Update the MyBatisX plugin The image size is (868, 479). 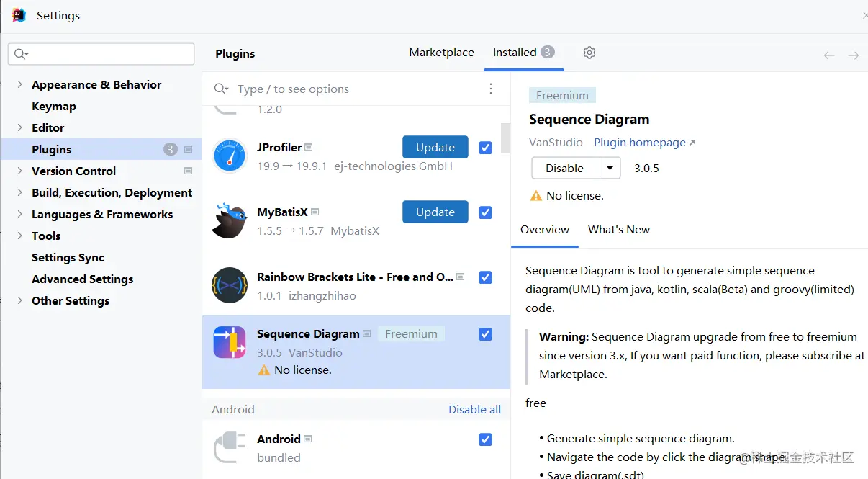click(435, 212)
